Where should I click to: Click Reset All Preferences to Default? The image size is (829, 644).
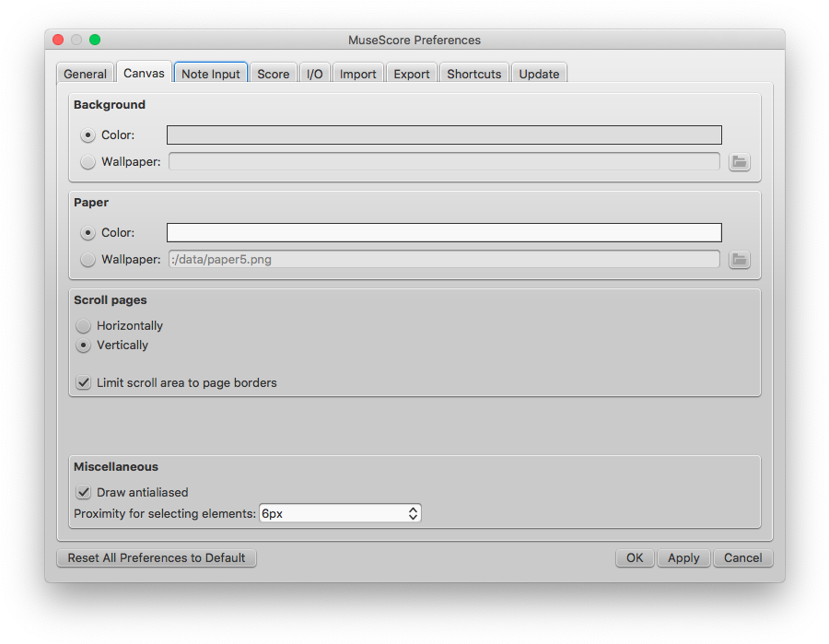[x=156, y=557]
